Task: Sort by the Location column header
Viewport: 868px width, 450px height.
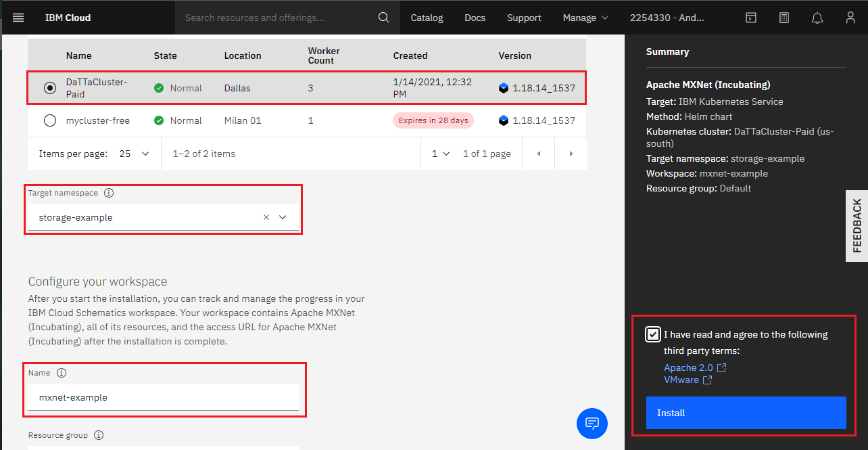Action: click(243, 55)
